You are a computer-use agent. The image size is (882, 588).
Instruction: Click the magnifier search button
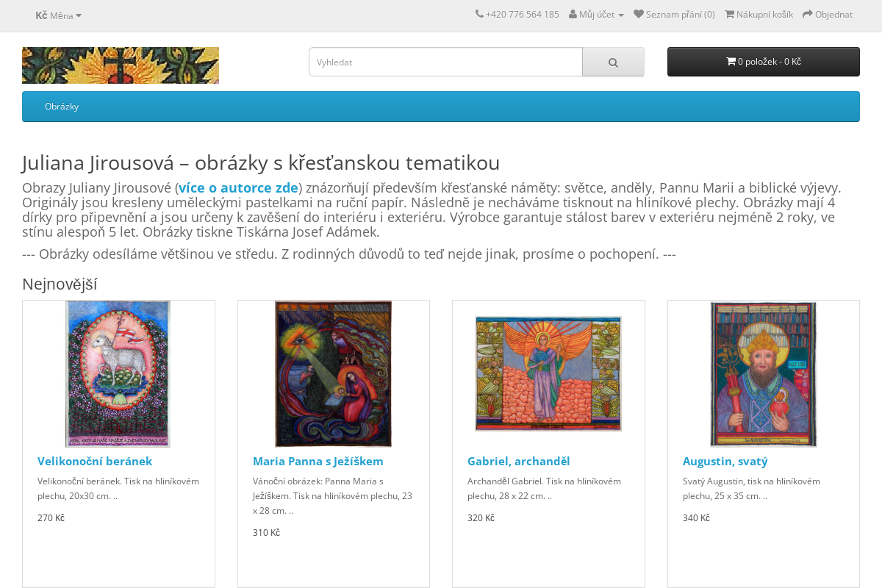pyautogui.click(x=613, y=62)
